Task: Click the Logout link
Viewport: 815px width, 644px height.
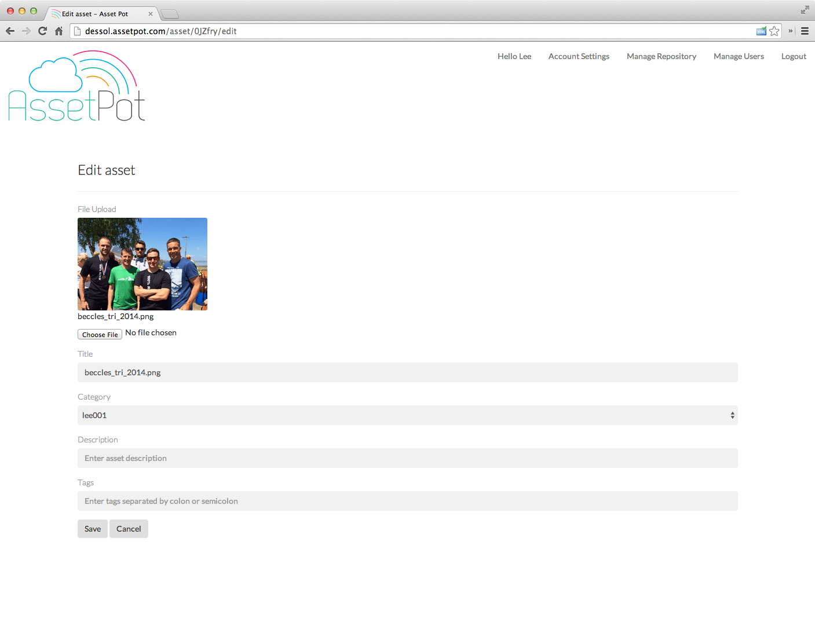Action: click(794, 56)
